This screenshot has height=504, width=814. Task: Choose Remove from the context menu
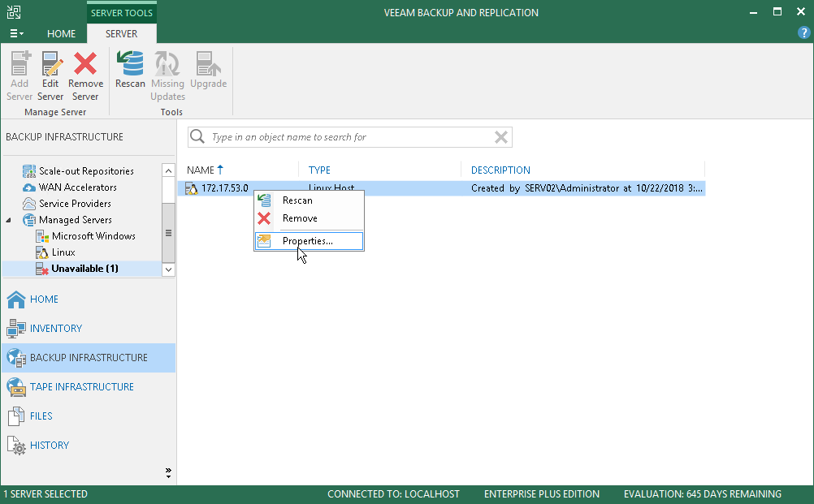(x=309, y=218)
